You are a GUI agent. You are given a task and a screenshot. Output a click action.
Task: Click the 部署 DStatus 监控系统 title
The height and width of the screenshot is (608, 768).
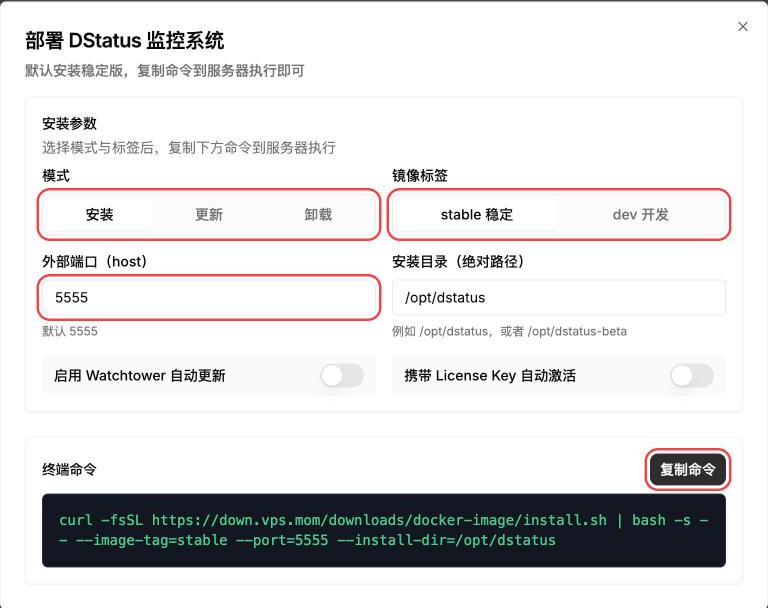coord(124,41)
